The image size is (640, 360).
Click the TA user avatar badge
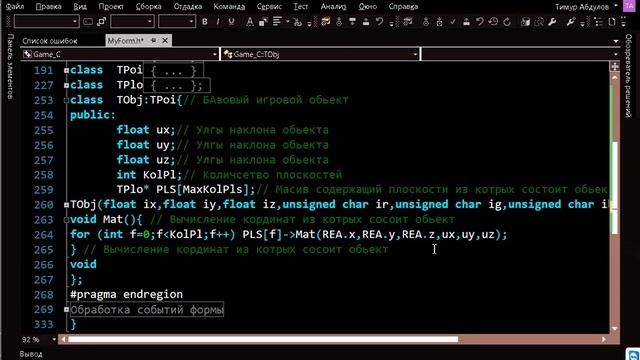tap(629, 6)
